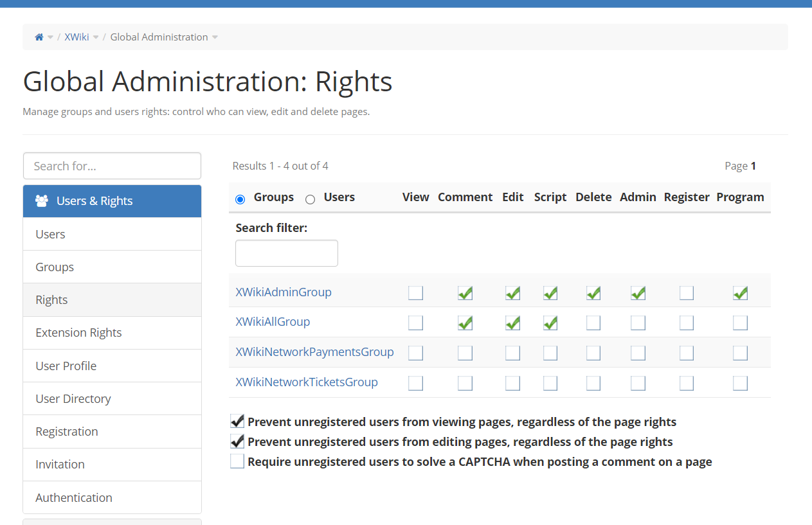Screen dimensions: 812x525
Task: Toggle Admin right for XWikiAllGroup
Action: click(x=638, y=323)
